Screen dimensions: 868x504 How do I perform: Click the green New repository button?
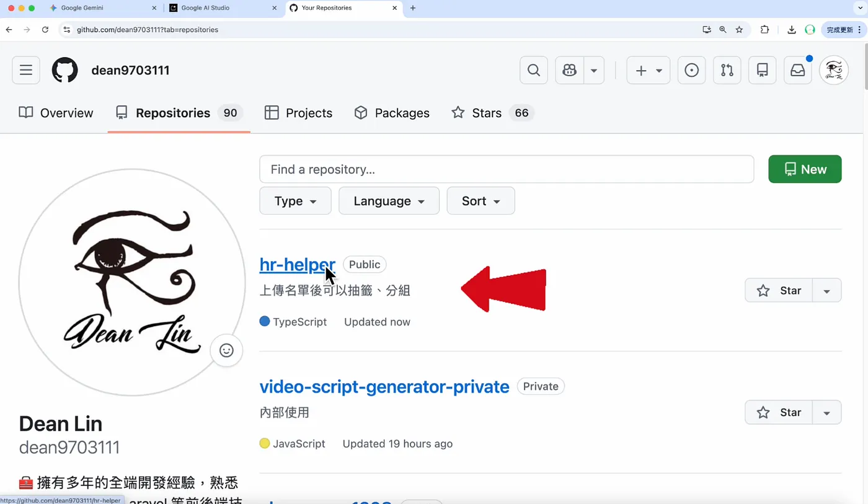point(805,169)
